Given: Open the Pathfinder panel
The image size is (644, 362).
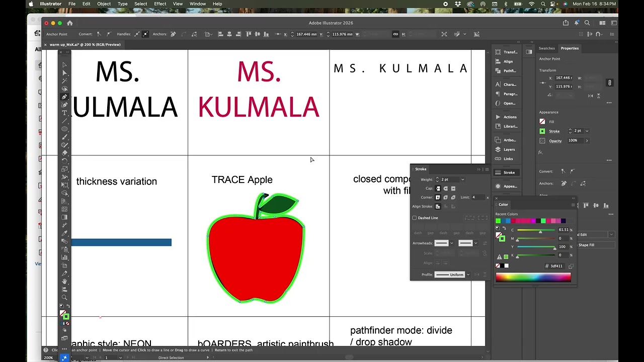Looking at the screenshot, I should pos(506,71).
